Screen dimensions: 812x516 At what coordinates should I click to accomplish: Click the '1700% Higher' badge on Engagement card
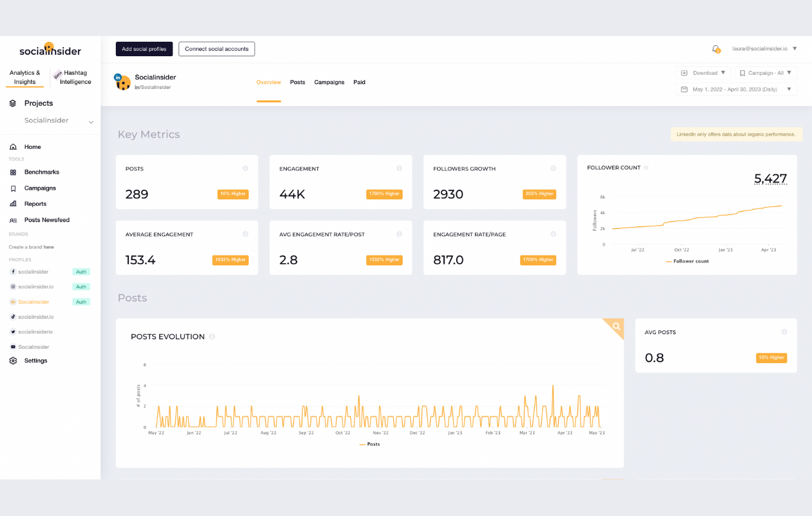pyautogui.click(x=384, y=193)
